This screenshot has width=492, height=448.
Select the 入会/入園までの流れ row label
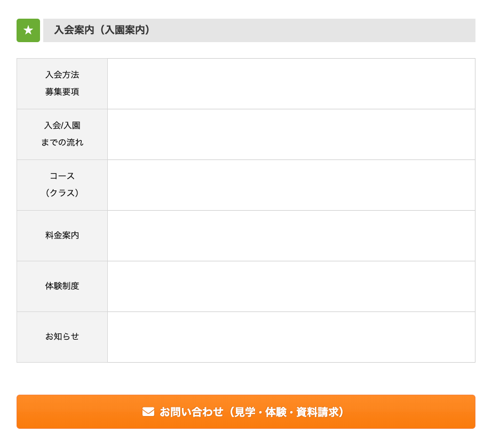[x=62, y=134]
